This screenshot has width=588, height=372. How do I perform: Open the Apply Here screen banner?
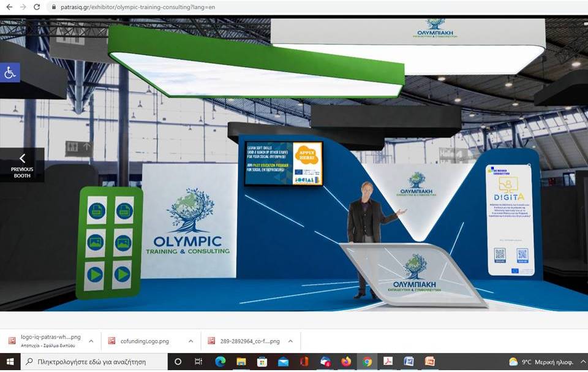(x=284, y=164)
